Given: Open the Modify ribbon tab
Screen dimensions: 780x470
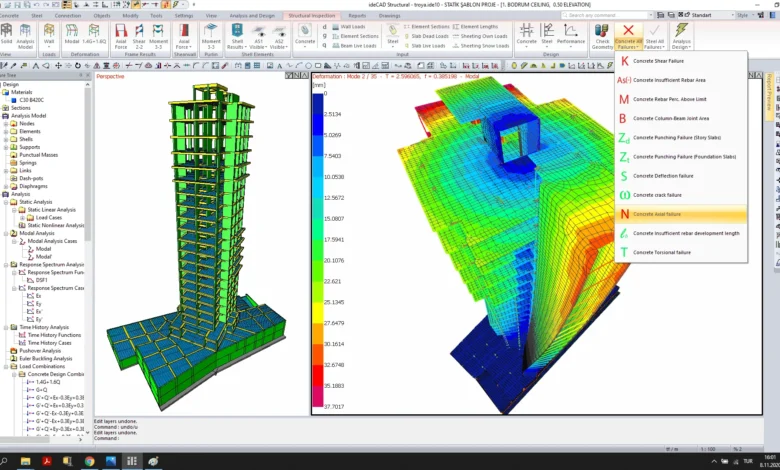Looking at the screenshot, I should pos(130,16).
